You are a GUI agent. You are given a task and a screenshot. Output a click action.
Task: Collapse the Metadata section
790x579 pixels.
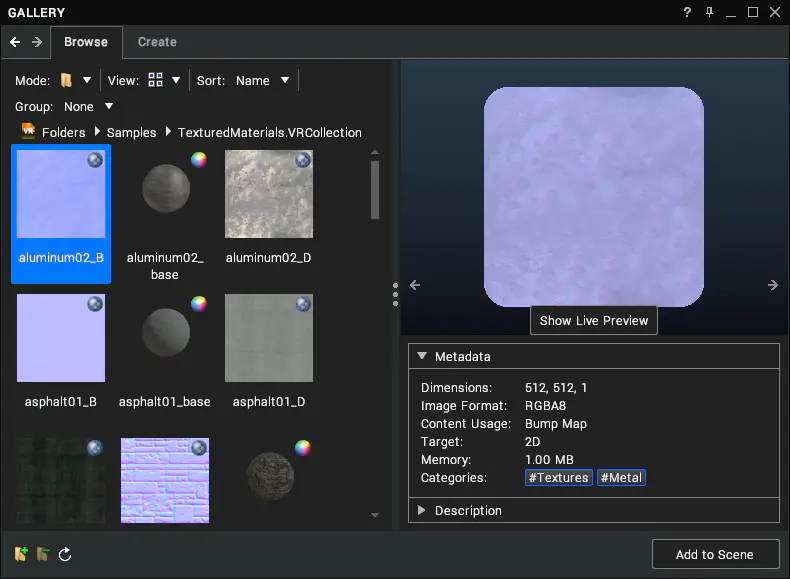click(x=422, y=356)
